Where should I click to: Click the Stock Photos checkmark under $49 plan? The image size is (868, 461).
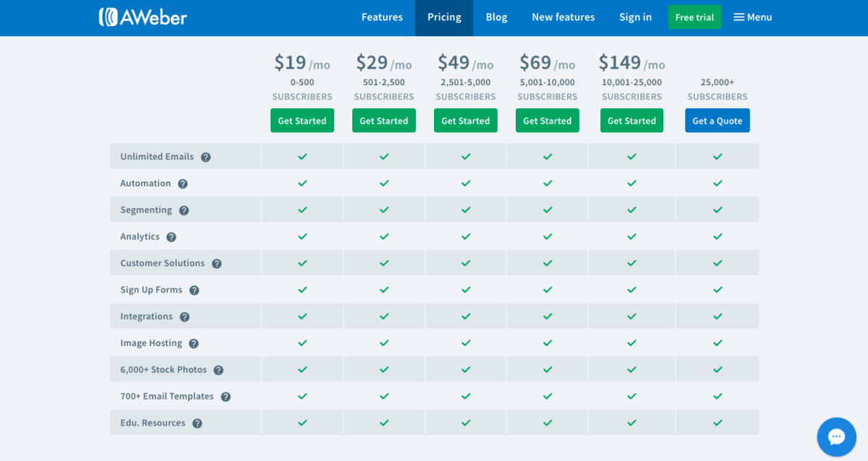tap(466, 370)
